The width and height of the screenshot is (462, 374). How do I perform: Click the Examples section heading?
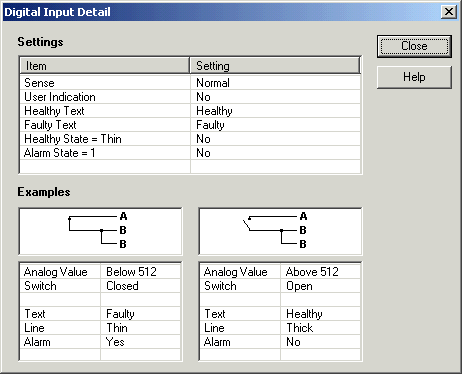pos(44,192)
